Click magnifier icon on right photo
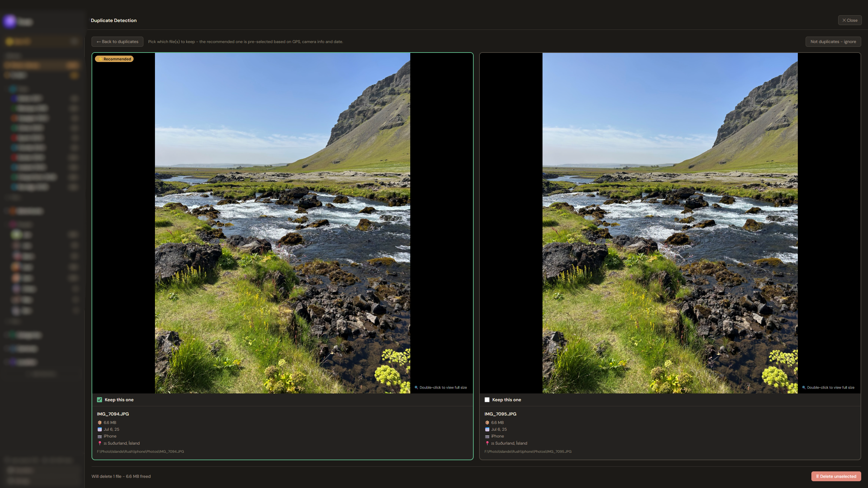This screenshot has width=868, height=488. pos(804,387)
